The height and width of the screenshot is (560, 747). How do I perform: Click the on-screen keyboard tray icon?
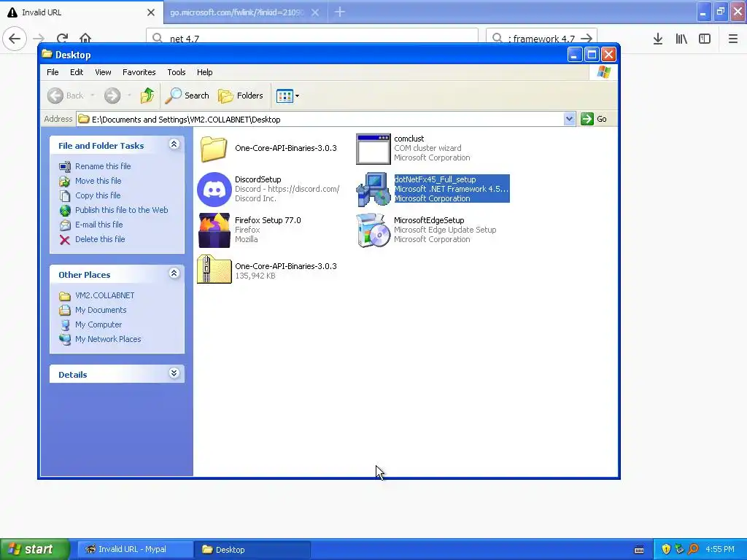[639, 550]
